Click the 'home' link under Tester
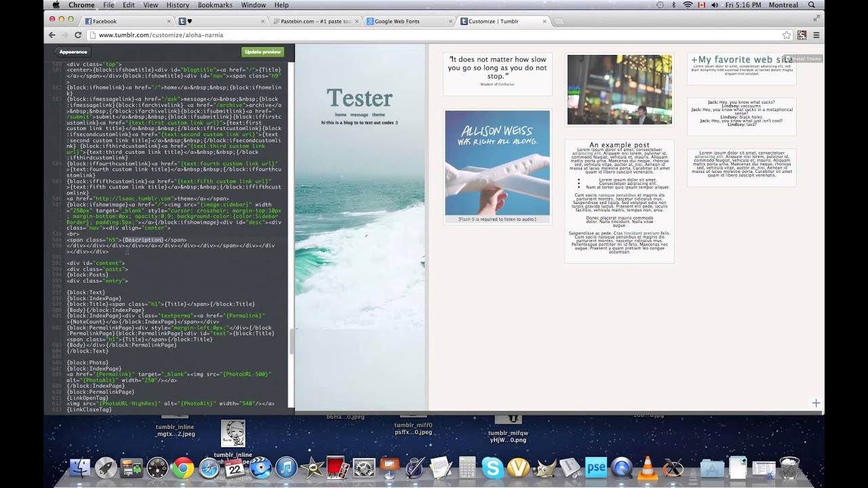 [x=340, y=115]
